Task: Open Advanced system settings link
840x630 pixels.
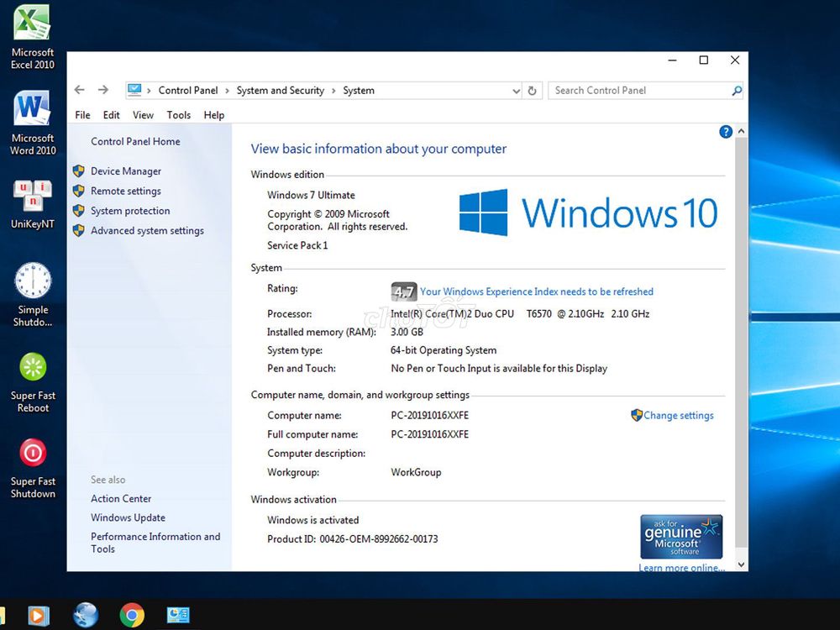Action: click(x=147, y=230)
